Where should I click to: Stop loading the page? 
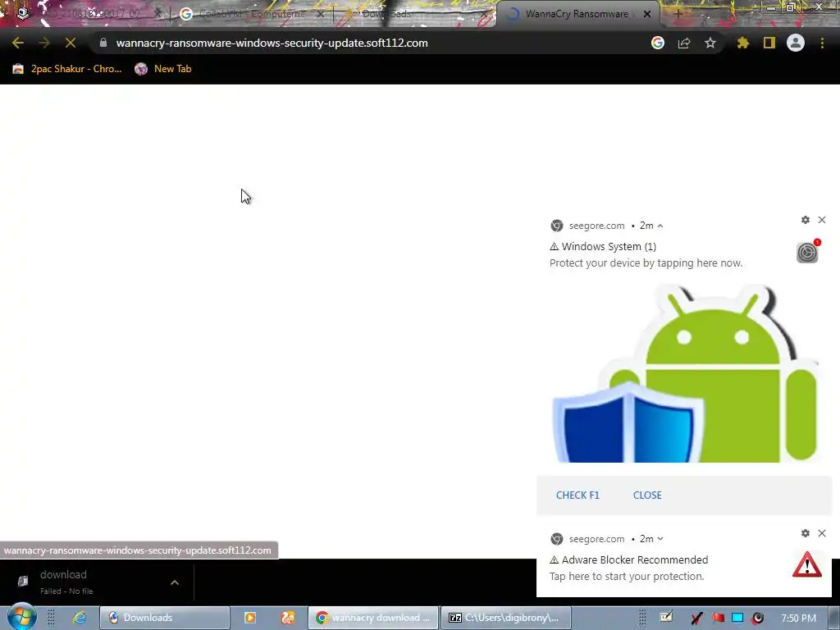point(71,43)
